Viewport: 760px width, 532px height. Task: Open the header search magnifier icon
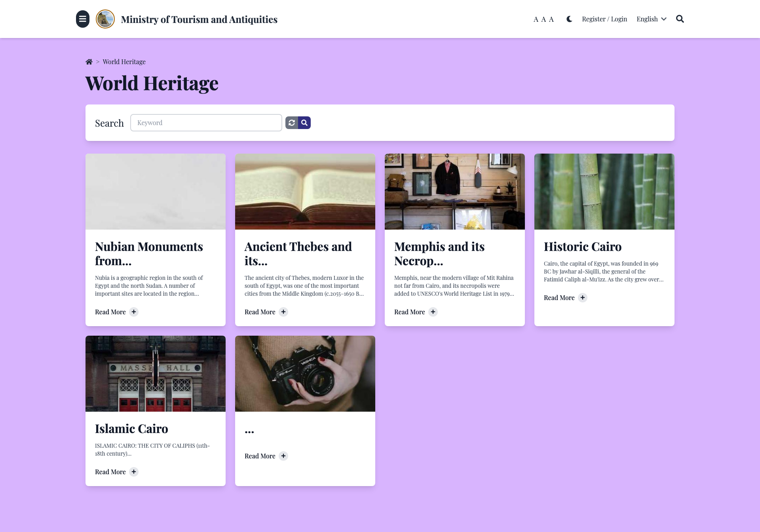coord(680,19)
